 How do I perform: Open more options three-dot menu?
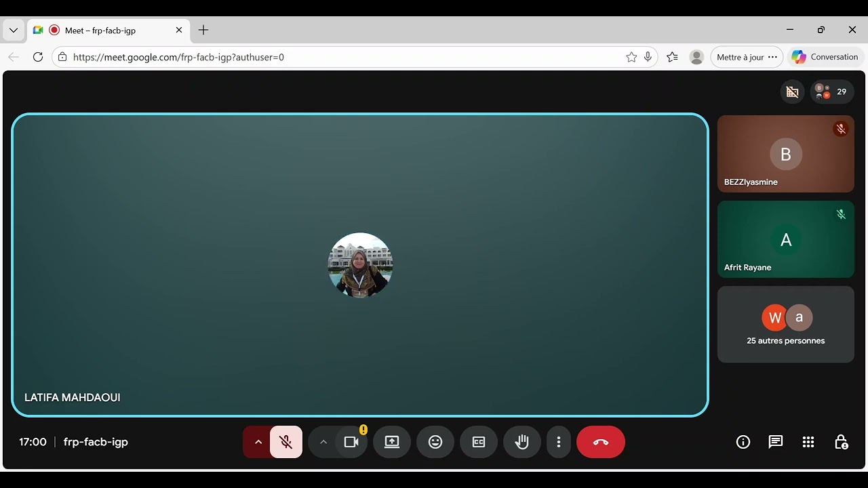pos(559,442)
